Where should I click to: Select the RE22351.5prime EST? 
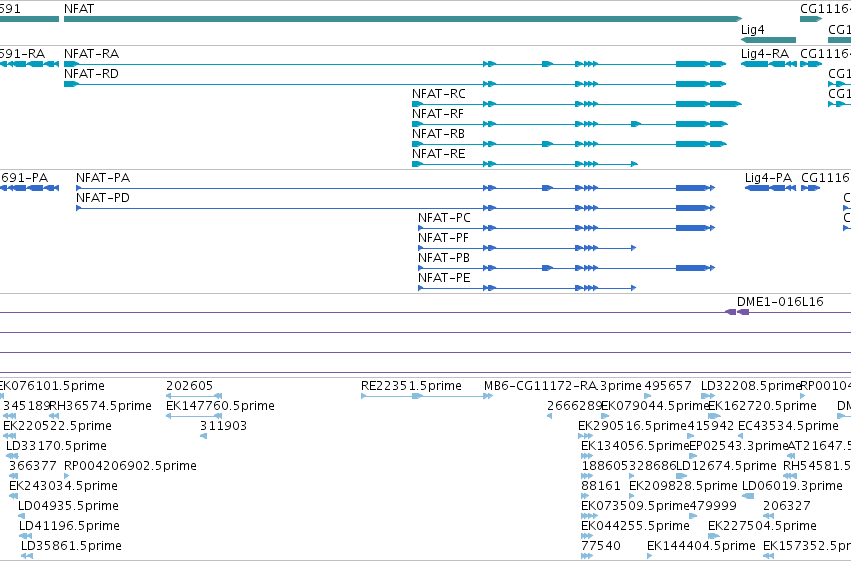click(411, 386)
